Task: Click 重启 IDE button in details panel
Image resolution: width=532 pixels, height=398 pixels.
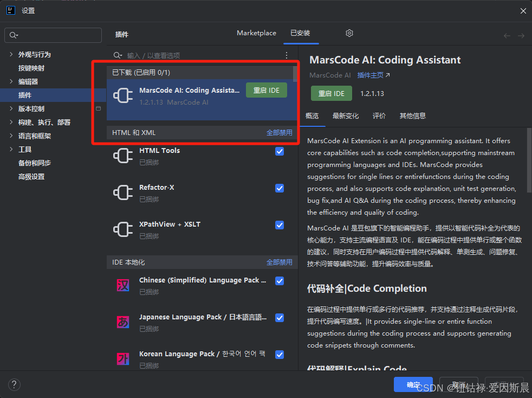Action: 332,93
